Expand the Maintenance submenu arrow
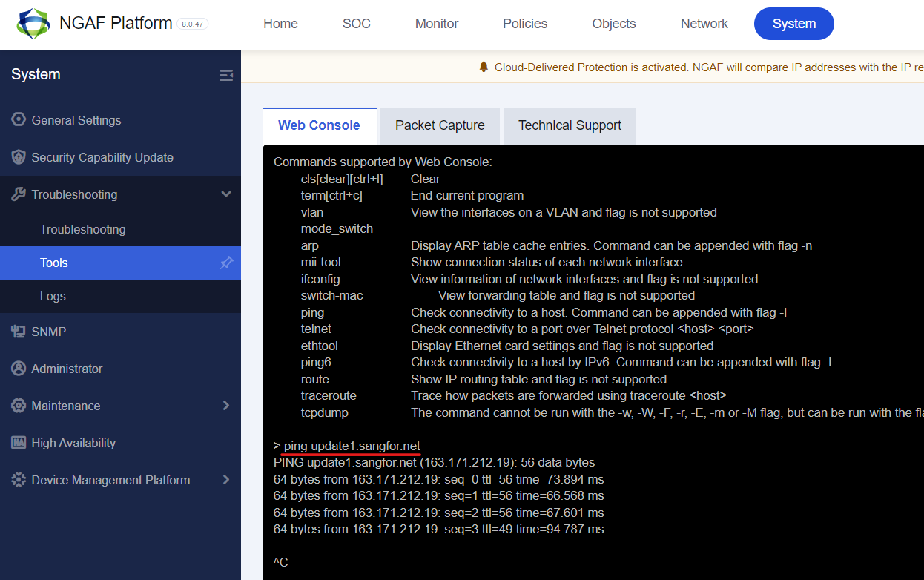This screenshot has width=924, height=580. pyautogui.click(x=226, y=406)
